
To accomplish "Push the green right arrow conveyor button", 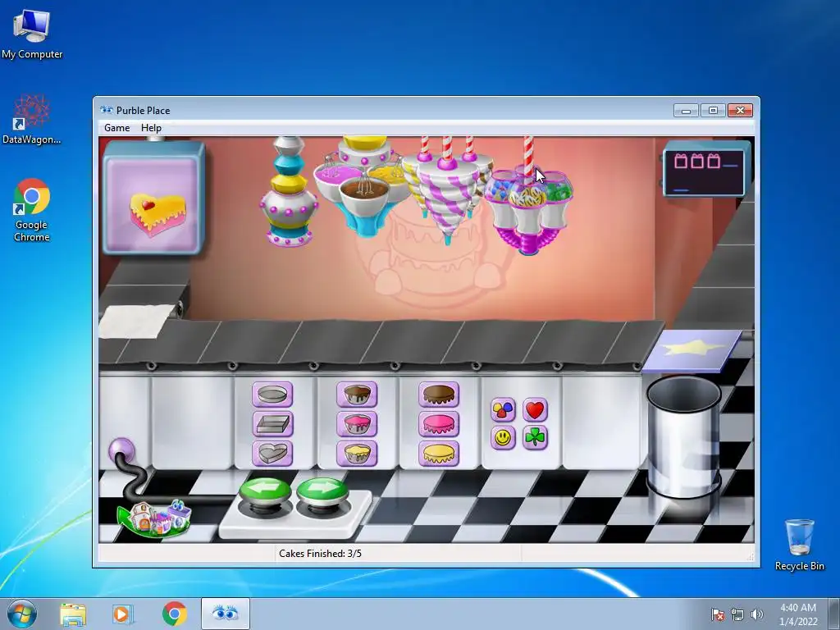I will click(x=322, y=491).
